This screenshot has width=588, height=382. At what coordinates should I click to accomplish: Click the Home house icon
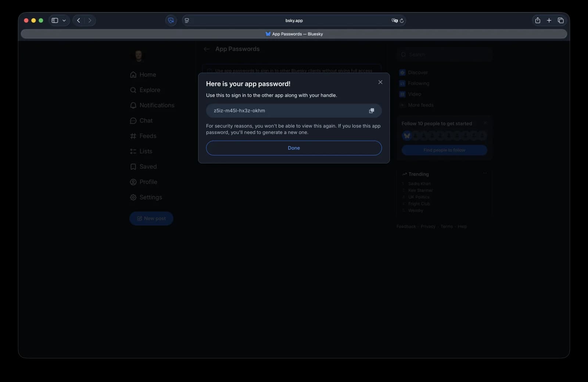133,75
